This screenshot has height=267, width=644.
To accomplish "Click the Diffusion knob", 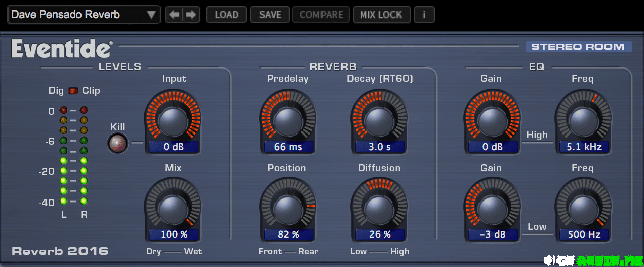I will [379, 208].
